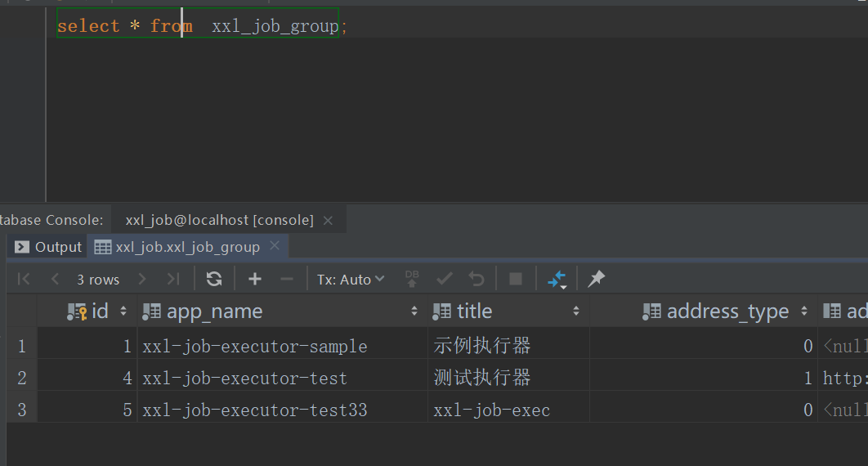The image size is (868, 466).
Task: Rollback changes with undo arrow
Action: click(477, 279)
